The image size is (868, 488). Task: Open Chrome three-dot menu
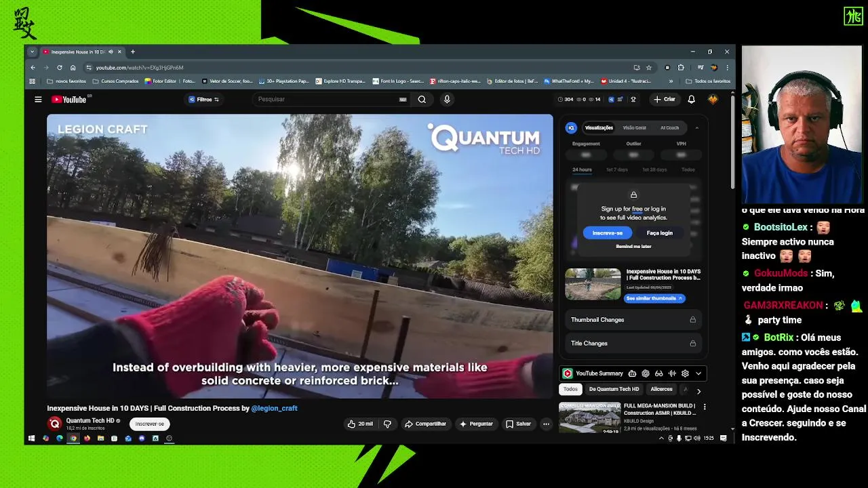(727, 68)
